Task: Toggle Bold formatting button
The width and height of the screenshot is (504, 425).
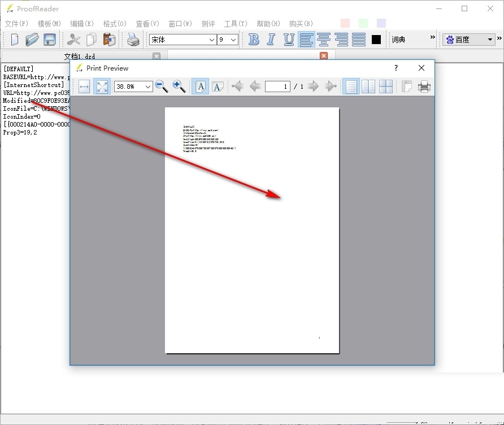Action: click(x=254, y=40)
